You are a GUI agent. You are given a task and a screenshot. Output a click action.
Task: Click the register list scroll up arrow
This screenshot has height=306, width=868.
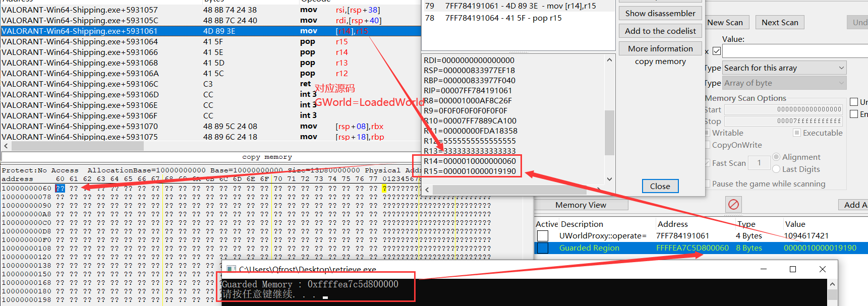click(609, 60)
